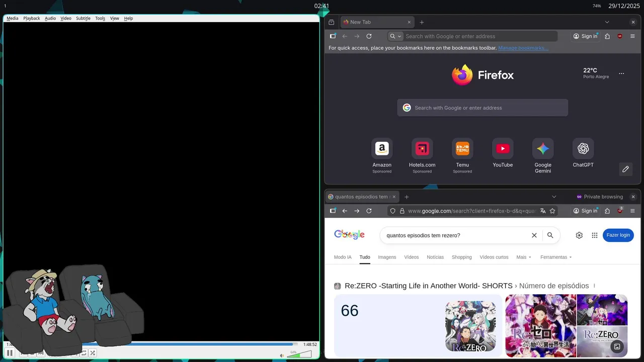Open Re:ZERO cover thumbnail beside 66

(470, 326)
